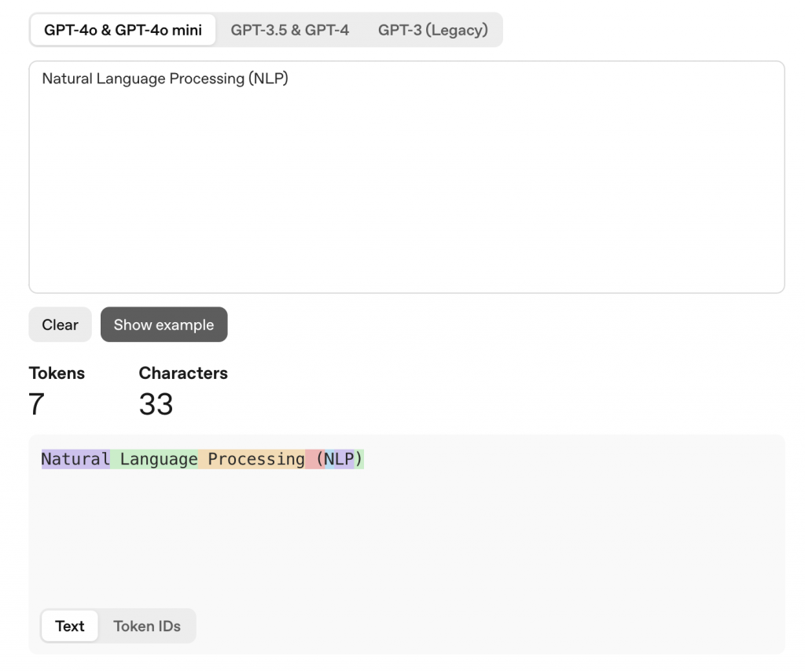
Task: Click the Show example button
Action: point(164,325)
